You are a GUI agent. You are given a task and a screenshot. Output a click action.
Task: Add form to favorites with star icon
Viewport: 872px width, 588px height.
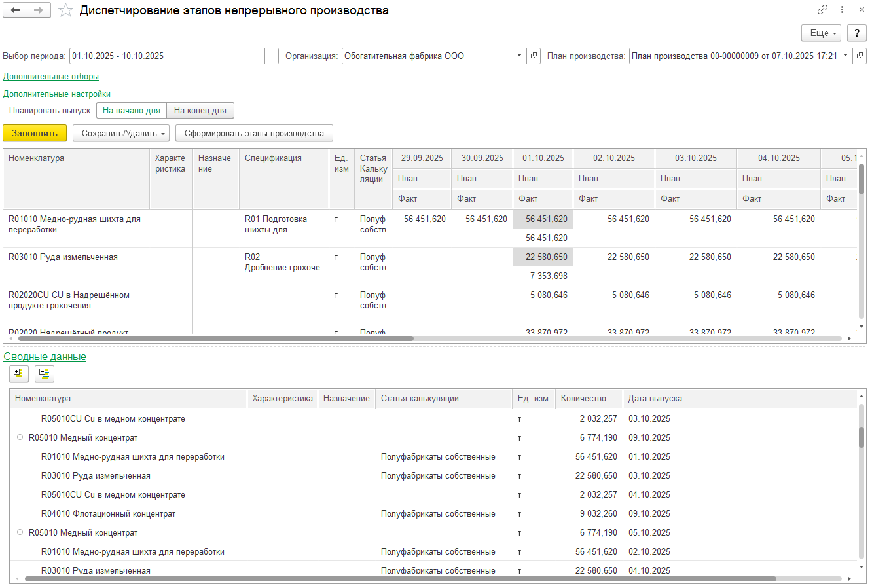click(65, 10)
